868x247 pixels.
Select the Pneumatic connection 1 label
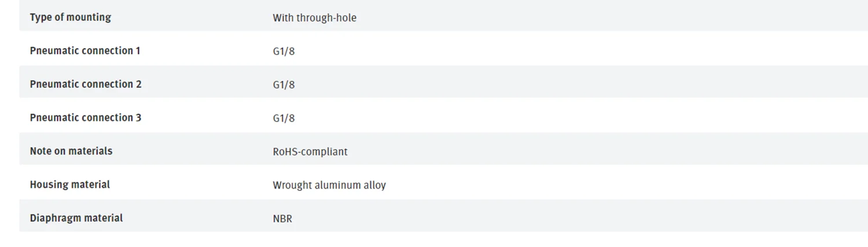84,51
